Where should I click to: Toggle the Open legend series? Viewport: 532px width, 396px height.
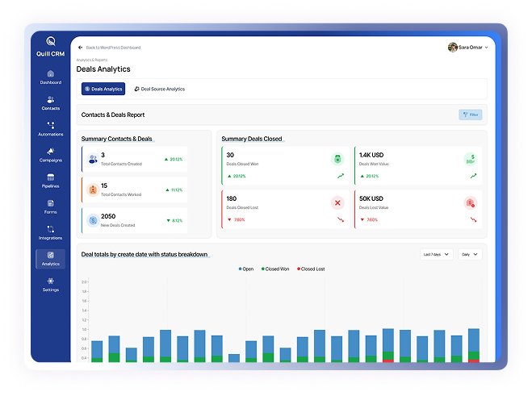point(246,269)
